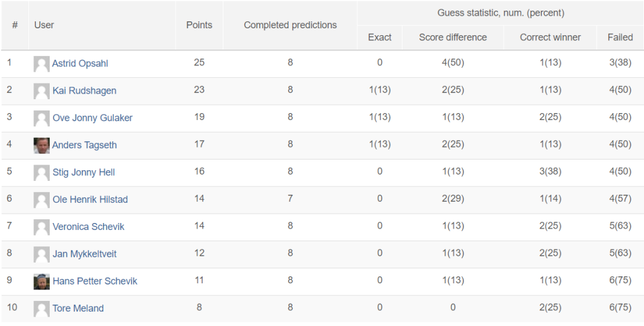The height and width of the screenshot is (326, 644).
Task: Open Astrid Opsahl's profile link
Action: pyautogui.click(x=80, y=63)
